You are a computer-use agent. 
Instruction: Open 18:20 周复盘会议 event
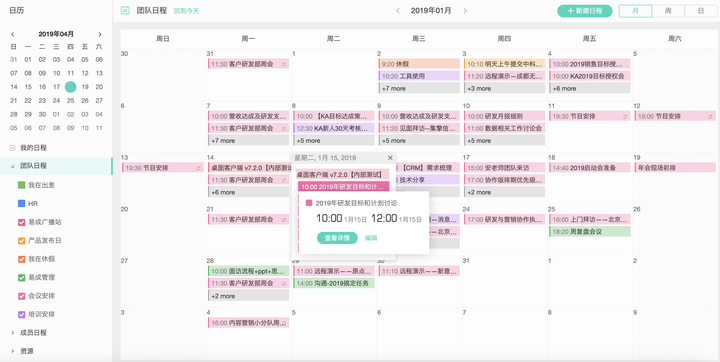[590, 232]
